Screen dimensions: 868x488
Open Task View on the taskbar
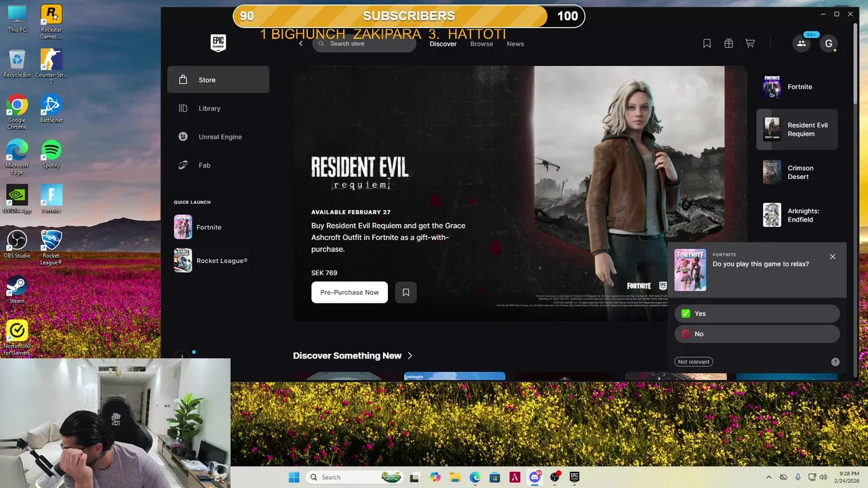tap(415, 477)
